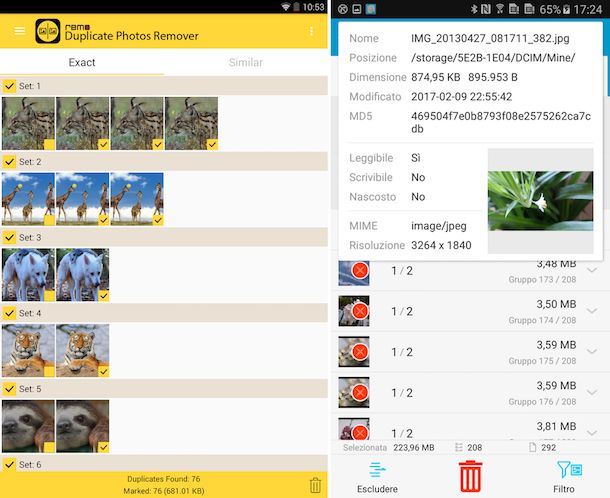Select the first lynx photo in Set 1
This screenshot has height=498, width=610.
(x=28, y=123)
